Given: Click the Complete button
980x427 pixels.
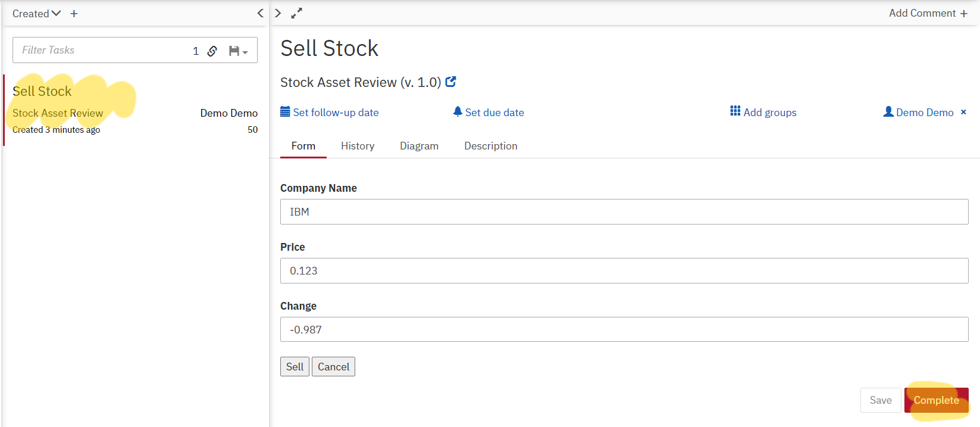Looking at the screenshot, I should (937, 400).
